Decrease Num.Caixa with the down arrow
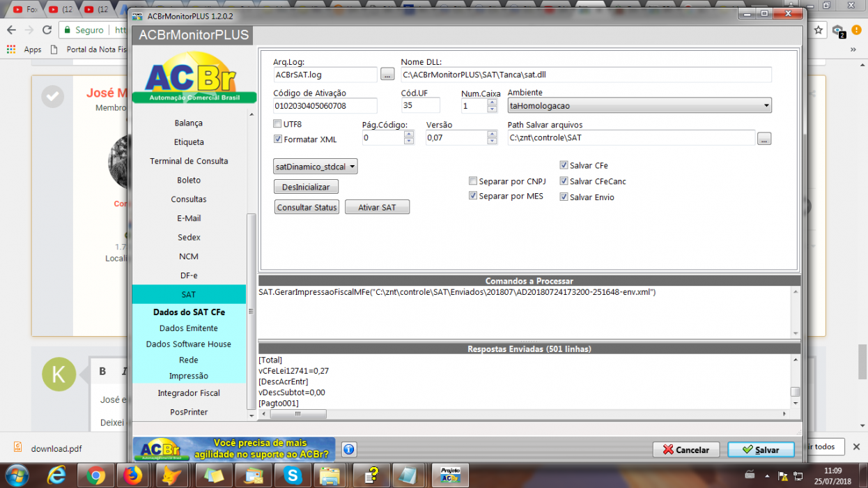 (x=492, y=109)
